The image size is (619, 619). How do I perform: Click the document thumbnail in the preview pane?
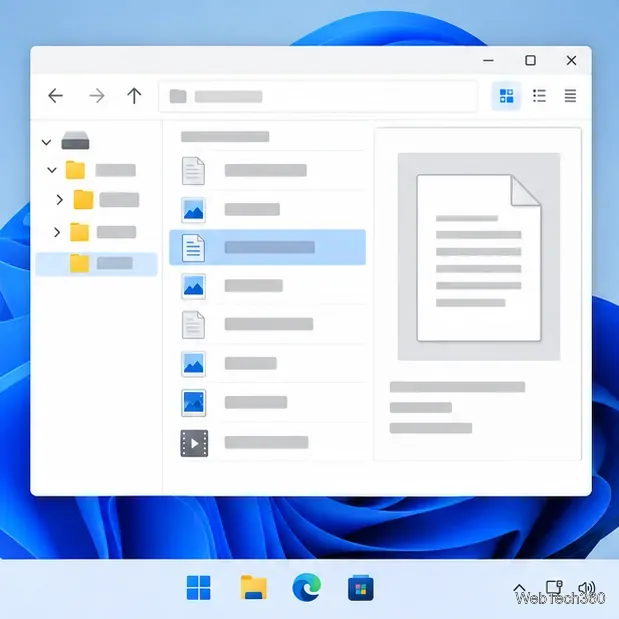479,257
